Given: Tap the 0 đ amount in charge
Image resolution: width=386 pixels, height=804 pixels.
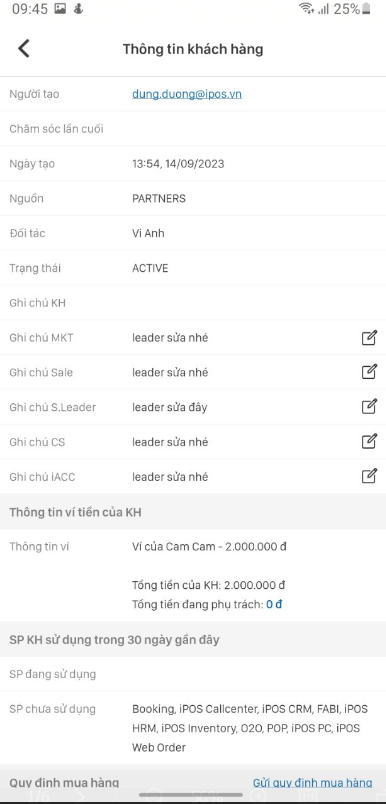Looking at the screenshot, I should coord(274,605).
